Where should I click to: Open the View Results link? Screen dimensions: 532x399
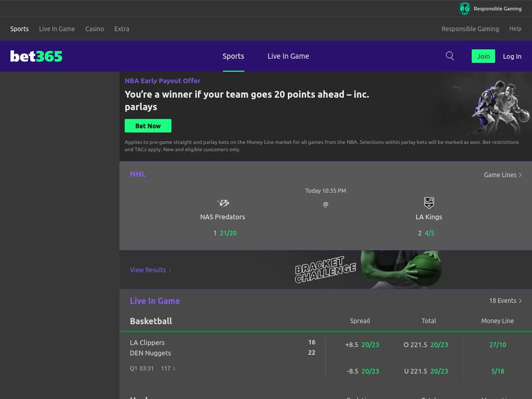(150, 270)
